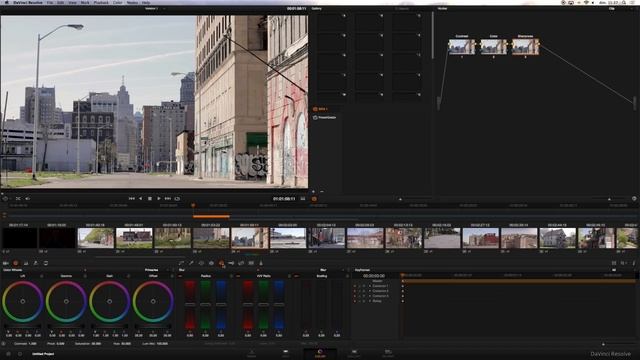Open the Playback menu
Viewport: 640px width, 360px height.
point(101,2)
